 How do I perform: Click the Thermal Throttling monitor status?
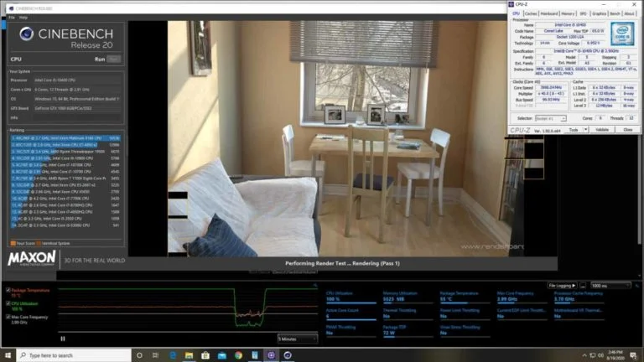click(386, 316)
